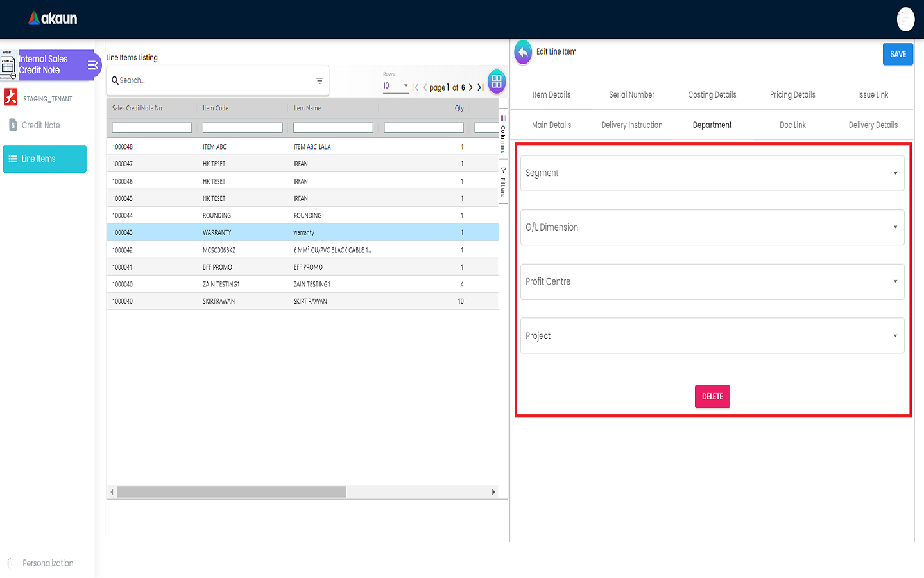Expand the G/L Dimension dropdown
The image size is (924, 578).
[712, 227]
